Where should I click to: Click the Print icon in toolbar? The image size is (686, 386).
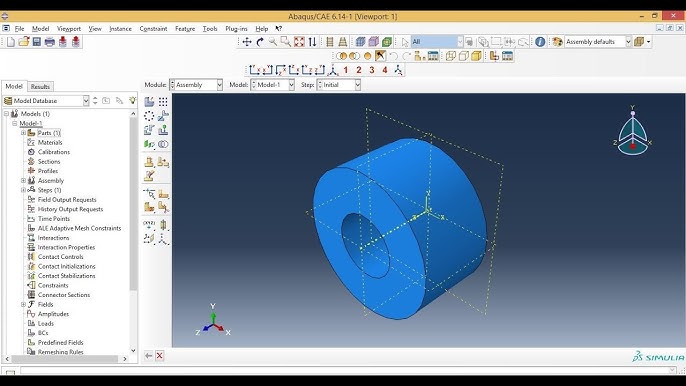tap(50, 42)
